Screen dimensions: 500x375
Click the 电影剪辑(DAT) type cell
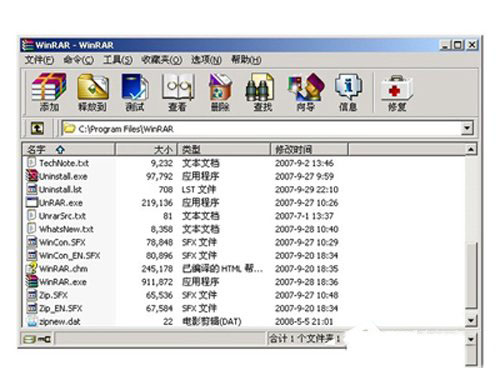212,322
